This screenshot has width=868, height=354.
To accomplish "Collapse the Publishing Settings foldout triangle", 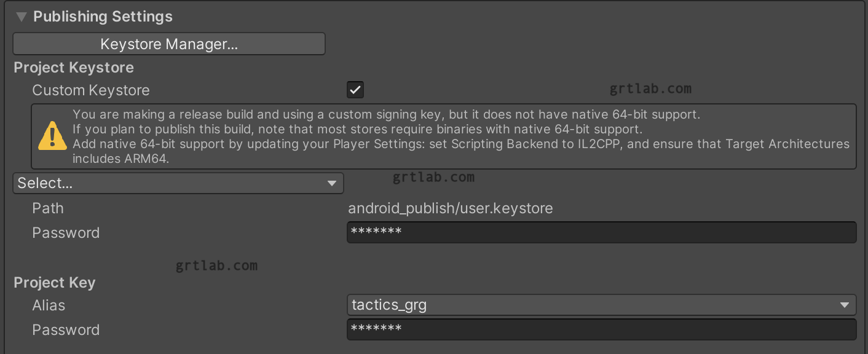I will 22,17.
